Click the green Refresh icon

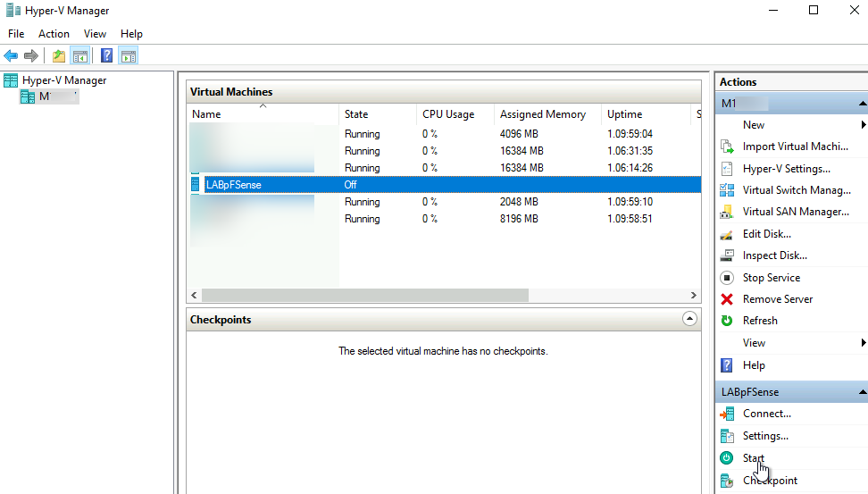click(x=727, y=321)
